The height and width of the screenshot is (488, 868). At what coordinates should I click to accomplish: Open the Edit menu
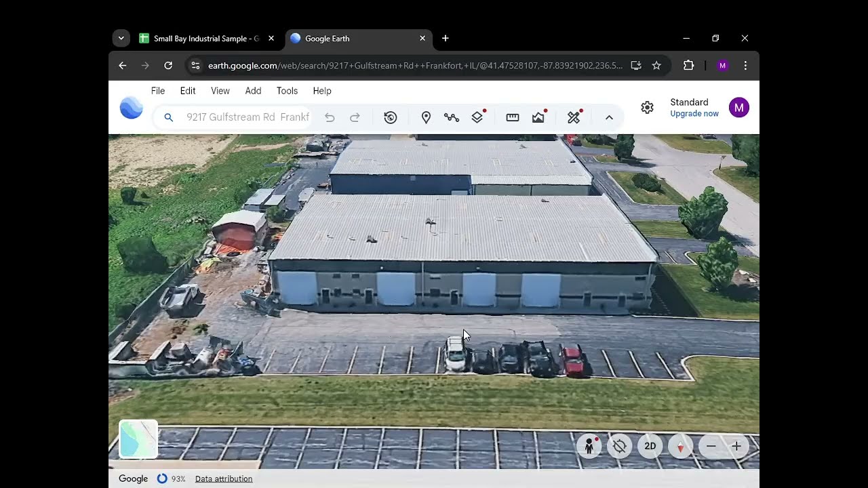tap(188, 91)
